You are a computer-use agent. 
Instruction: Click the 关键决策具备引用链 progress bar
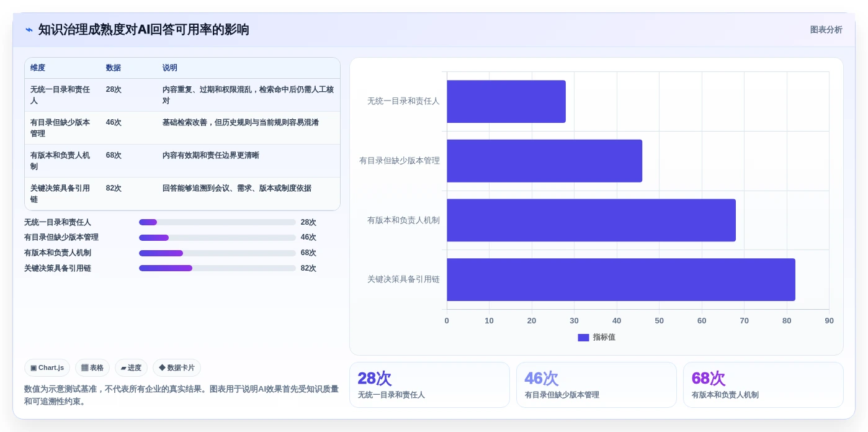[x=217, y=268]
